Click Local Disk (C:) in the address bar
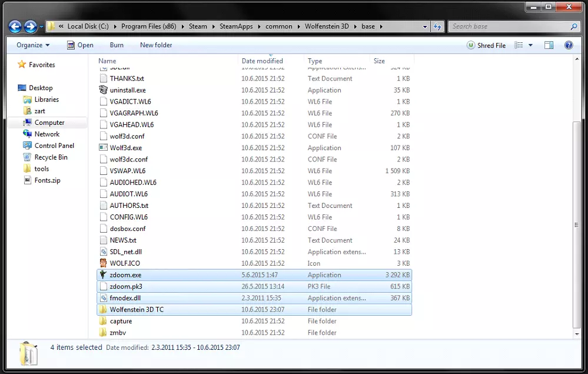Viewport: 588px width, 374px height. (x=88, y=27)
